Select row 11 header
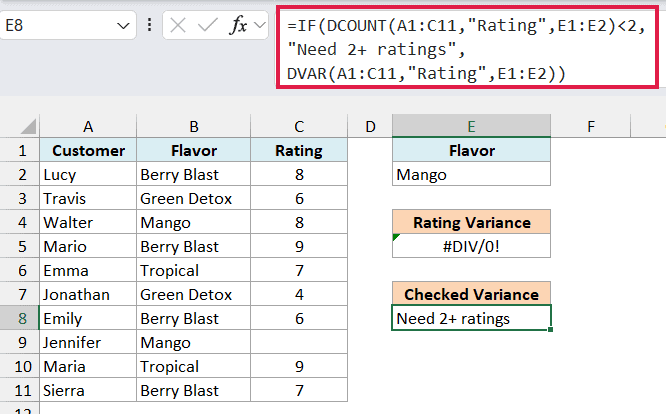This screenshot has width=666, height=414. tap(20, 390)
